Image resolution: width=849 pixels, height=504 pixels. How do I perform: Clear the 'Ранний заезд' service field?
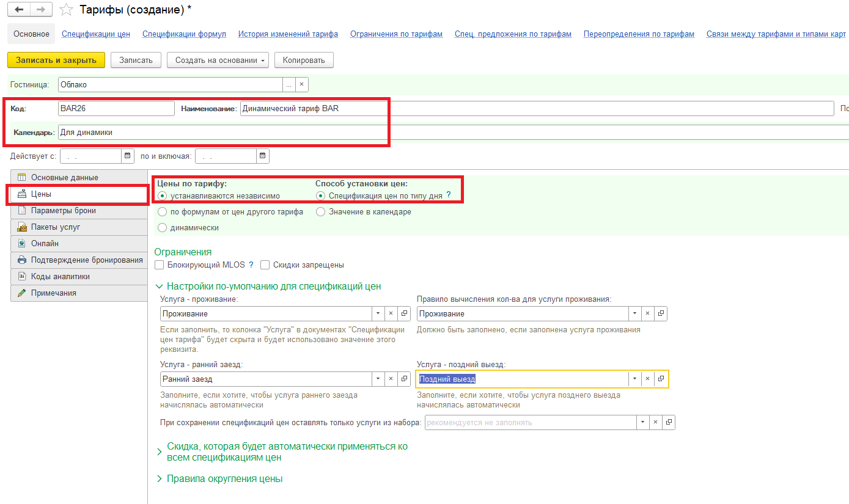[391, 379]
